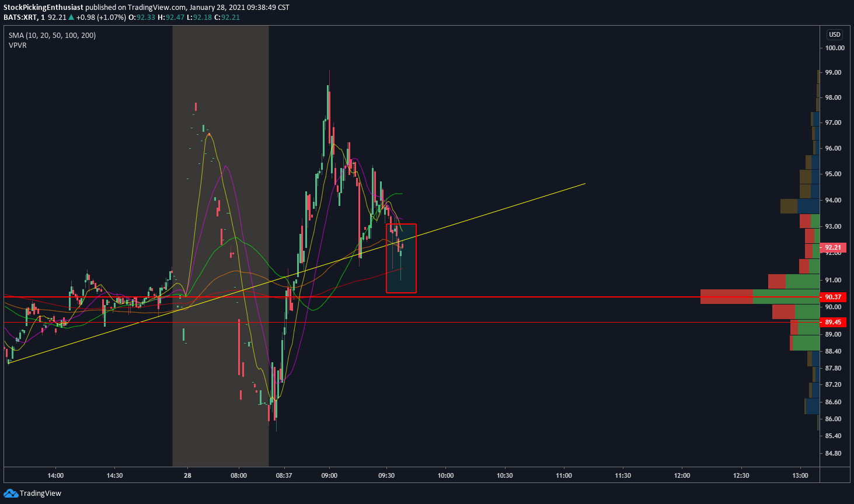Click the red 90.37 price level tag
Screen dimensions: 854x504
(833, 297)
